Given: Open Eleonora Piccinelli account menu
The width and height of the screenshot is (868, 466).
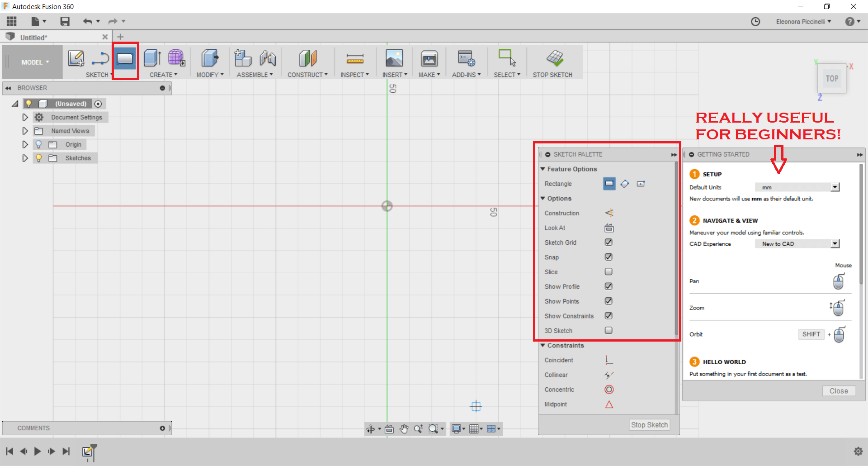Looking at the screenshot, I should (x=803, y=22).
